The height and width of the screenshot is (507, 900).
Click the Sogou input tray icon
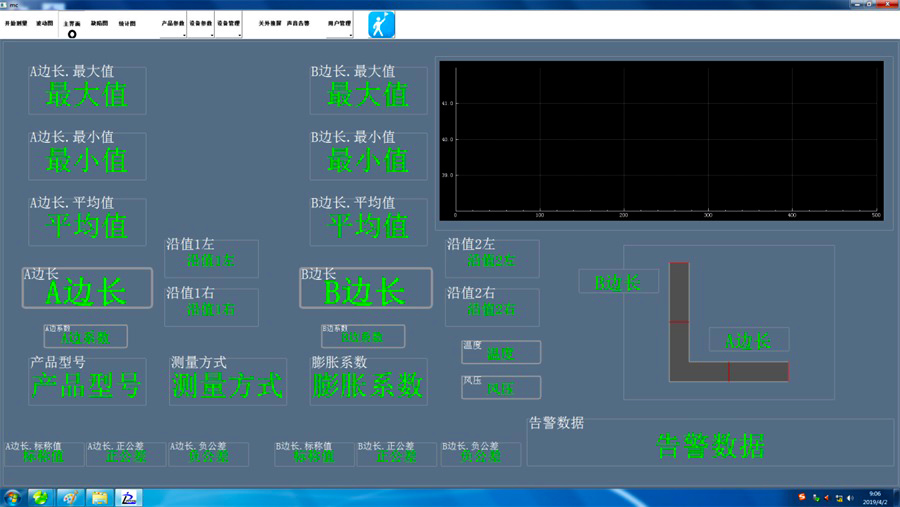point(802,497)
